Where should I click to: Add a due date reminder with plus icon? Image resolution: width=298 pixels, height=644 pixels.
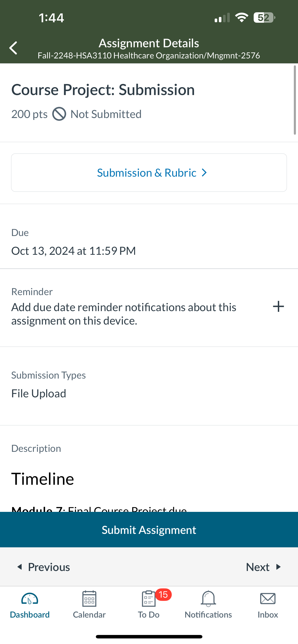278,306
